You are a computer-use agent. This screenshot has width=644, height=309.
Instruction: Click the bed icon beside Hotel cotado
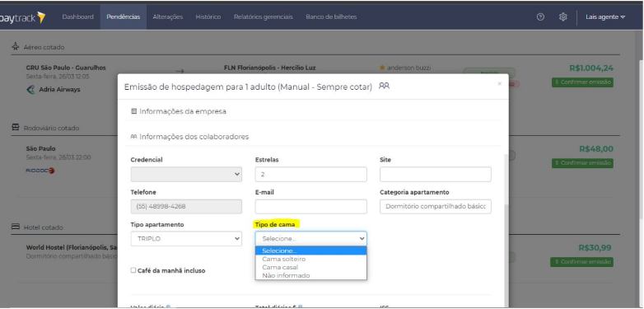[x=15, y=227]
